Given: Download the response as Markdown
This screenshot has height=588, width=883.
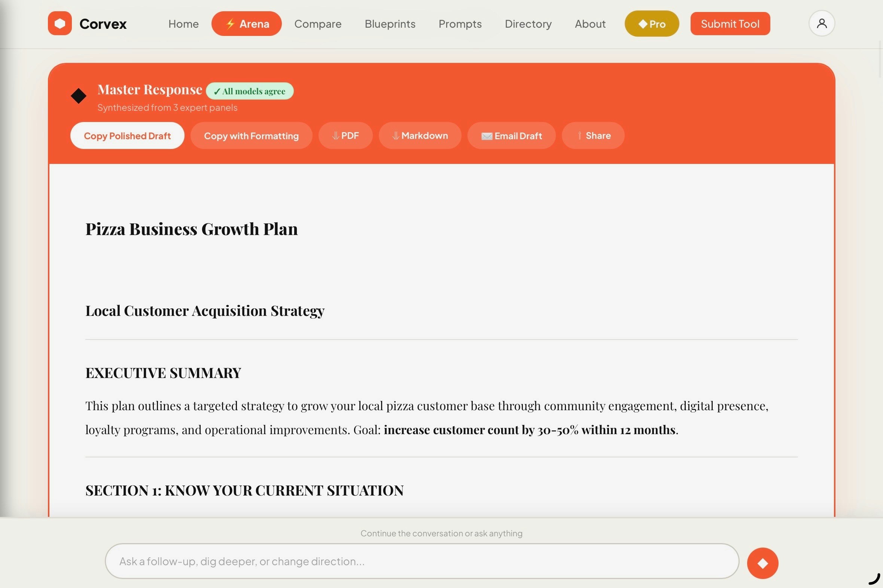Looking at the screenshot, I should click(x=420, y=136).
